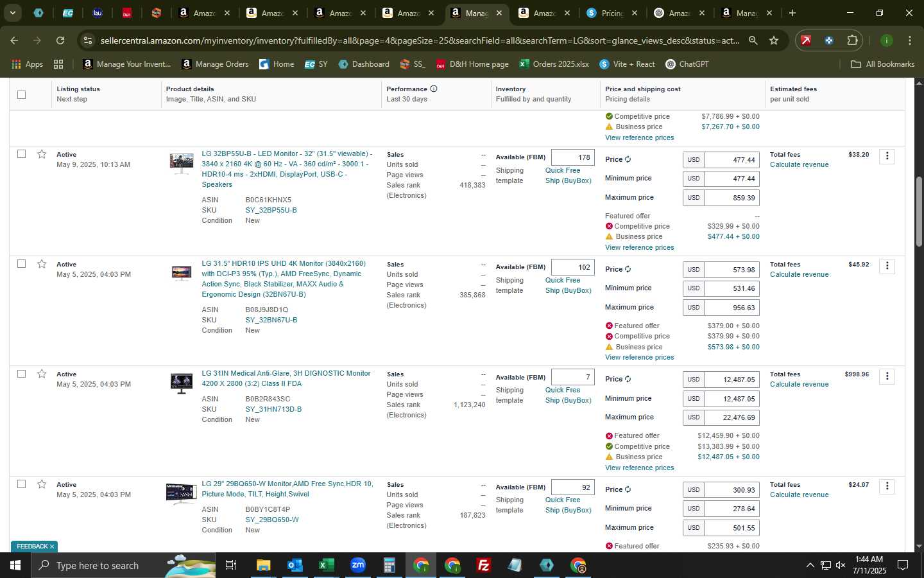Open FileZilla from the taskbar
Screen dimensions: 924x578
pos(484,565)
